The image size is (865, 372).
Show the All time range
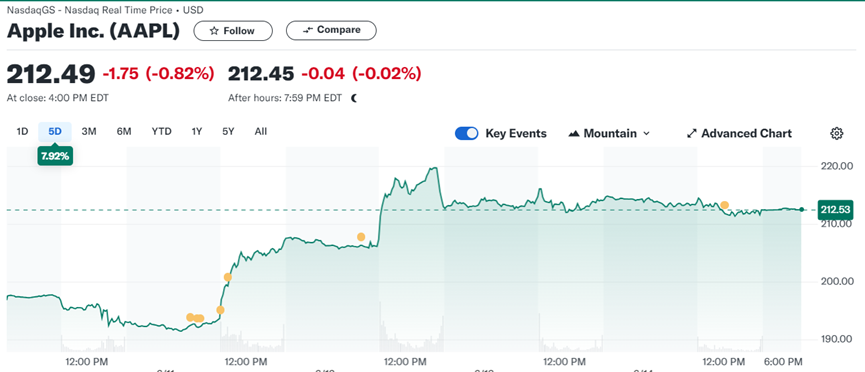tap(261, 131)
